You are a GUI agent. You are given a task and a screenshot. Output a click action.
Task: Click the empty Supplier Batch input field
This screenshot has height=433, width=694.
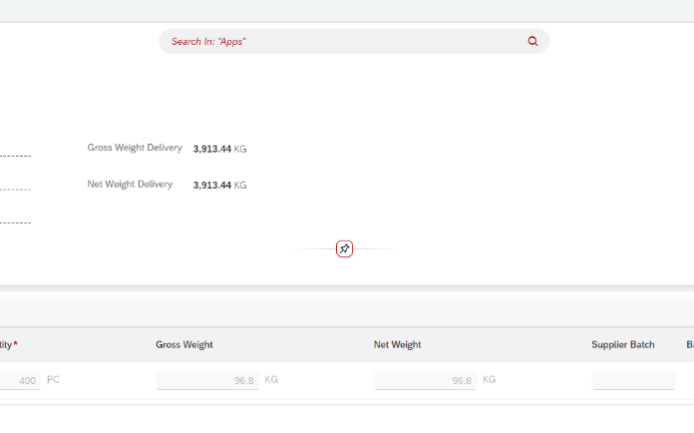[x=633, y=381]
